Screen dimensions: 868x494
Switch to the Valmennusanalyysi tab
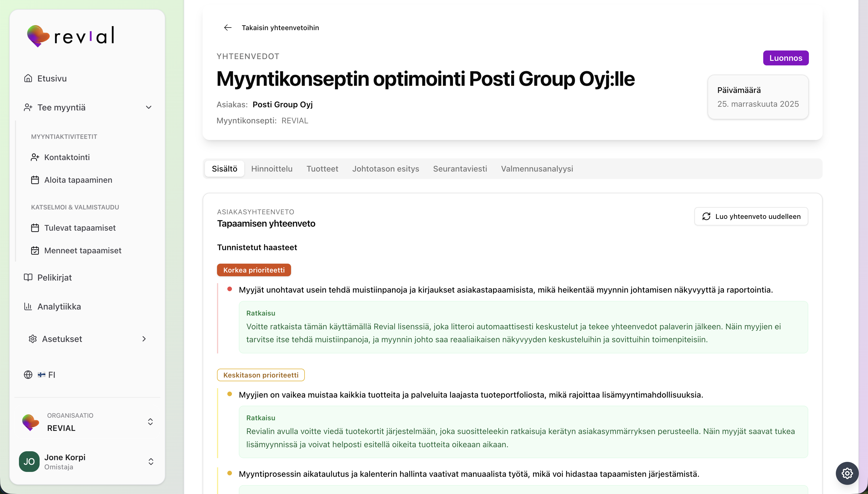click(x=537, y=169)
